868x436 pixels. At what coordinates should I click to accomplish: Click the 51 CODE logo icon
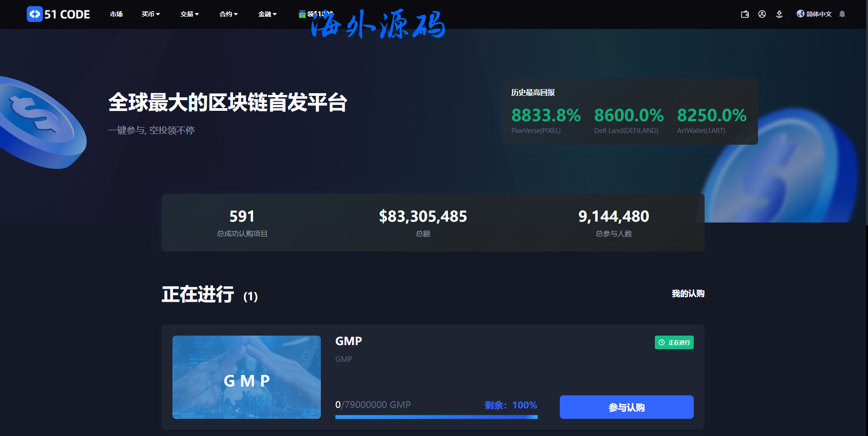pyautogui.click(x=35, y=14)
